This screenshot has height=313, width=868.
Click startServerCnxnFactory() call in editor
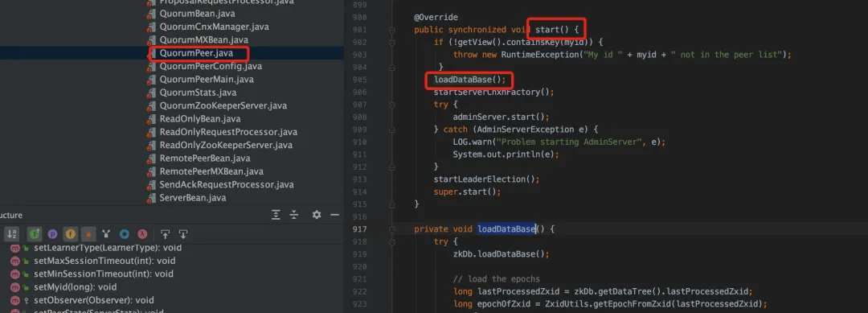pyautogui.click(x=493, y=92)
